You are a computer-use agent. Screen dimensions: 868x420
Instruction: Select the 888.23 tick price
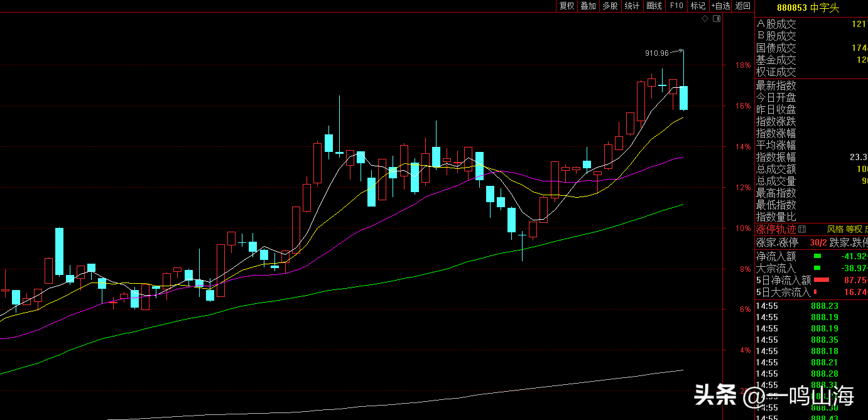pos(825,306)
